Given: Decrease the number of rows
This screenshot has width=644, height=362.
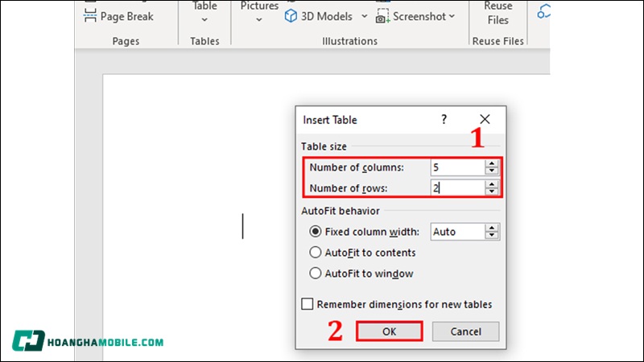Looking at the screenshot, I should click(492, 191).
